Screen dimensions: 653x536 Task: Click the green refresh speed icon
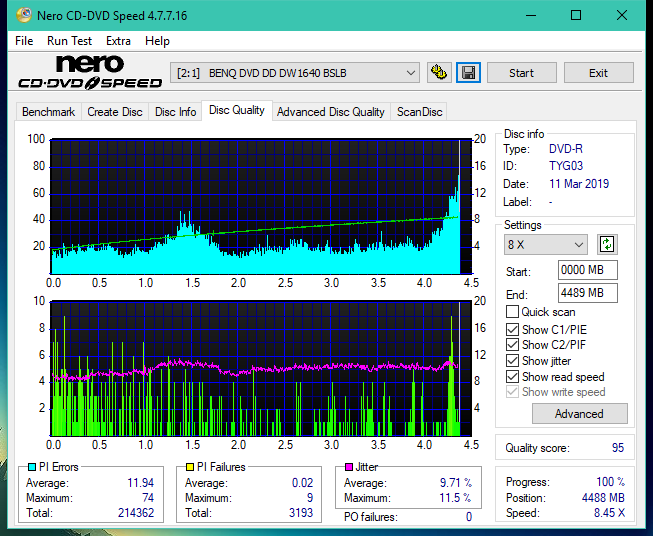point(607,244)
